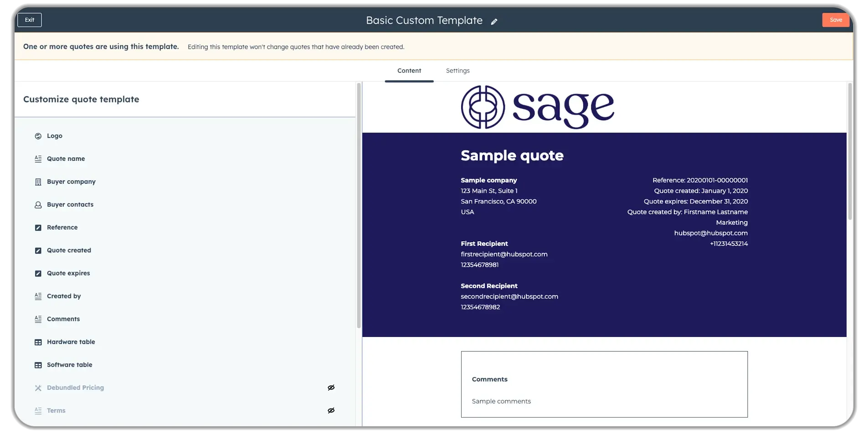Image resolution: width=868 pixels, height=434 pixels.
Task: Click the Debundled Pricing tools icon
Action: click(x=38, y=388)
